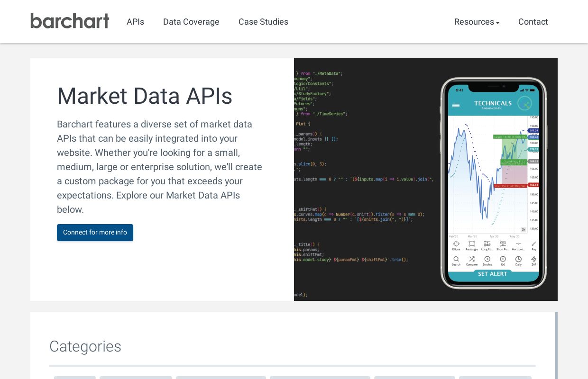Open the Contact page
Screen dimensions: 588x379
(533, 22)
